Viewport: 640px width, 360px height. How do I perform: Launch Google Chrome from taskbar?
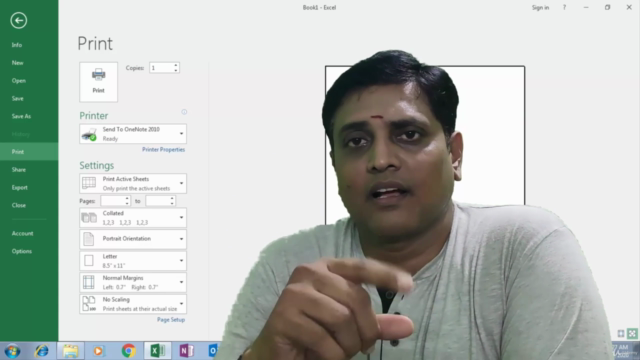point(129,351)
